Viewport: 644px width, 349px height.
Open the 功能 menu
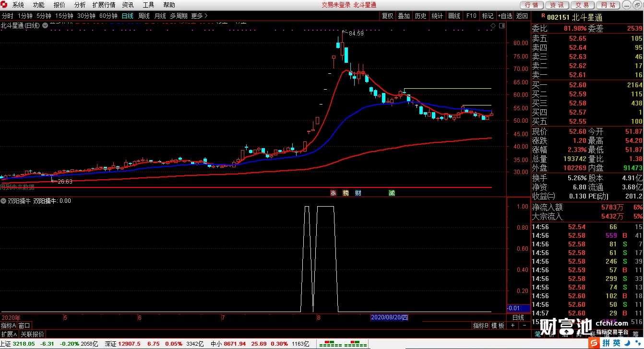click(x=39, y=5)
